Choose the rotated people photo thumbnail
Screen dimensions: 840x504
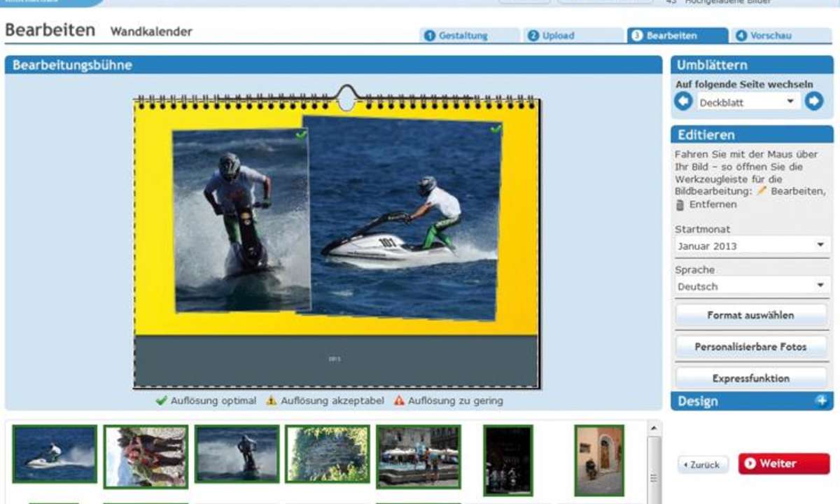[146, 456]
